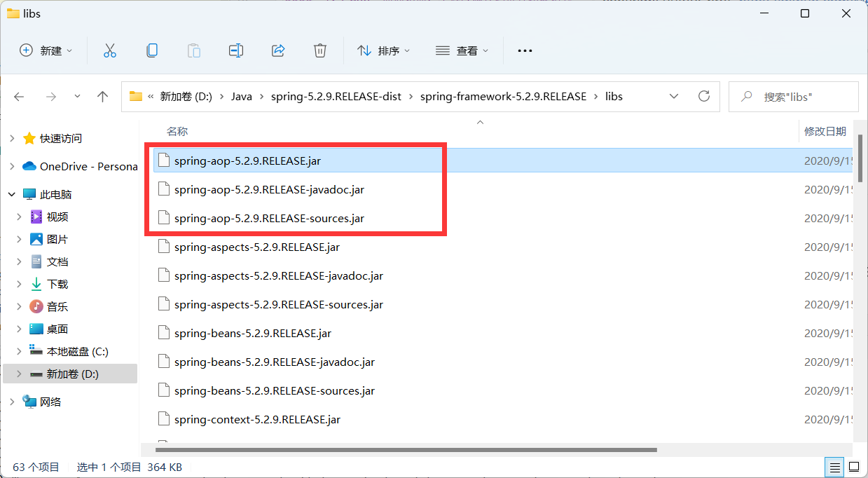Click the Back navigation arrow
Viewport: 868px width, 478px height.
pos(19,97)
